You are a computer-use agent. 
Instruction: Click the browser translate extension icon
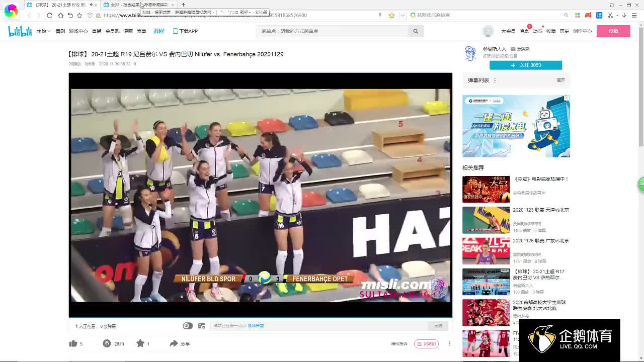coord(599,15)
